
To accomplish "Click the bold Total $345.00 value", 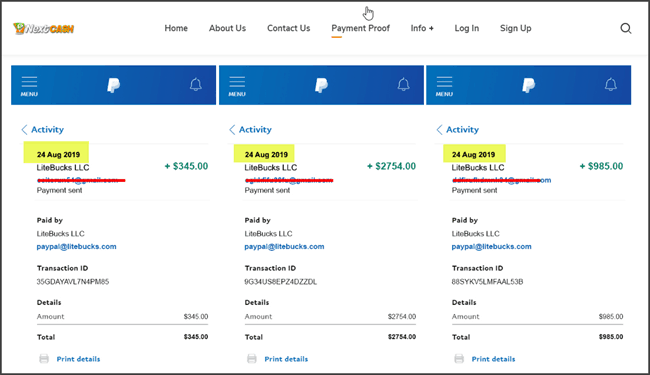I will tap(196, 337).
